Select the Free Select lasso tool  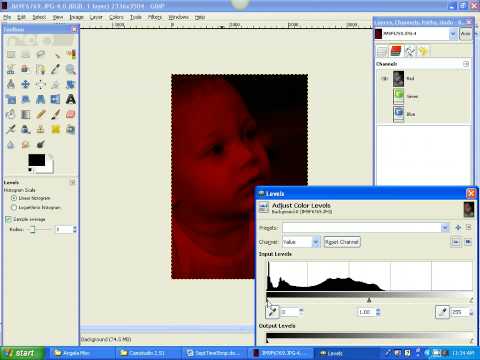pos(40,54)
